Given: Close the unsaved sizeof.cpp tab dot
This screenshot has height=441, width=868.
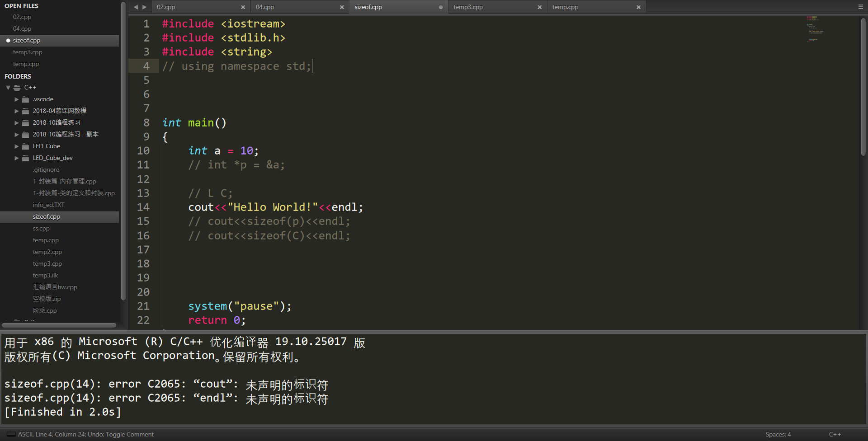Looking at the screenshot, I should 441,7.
